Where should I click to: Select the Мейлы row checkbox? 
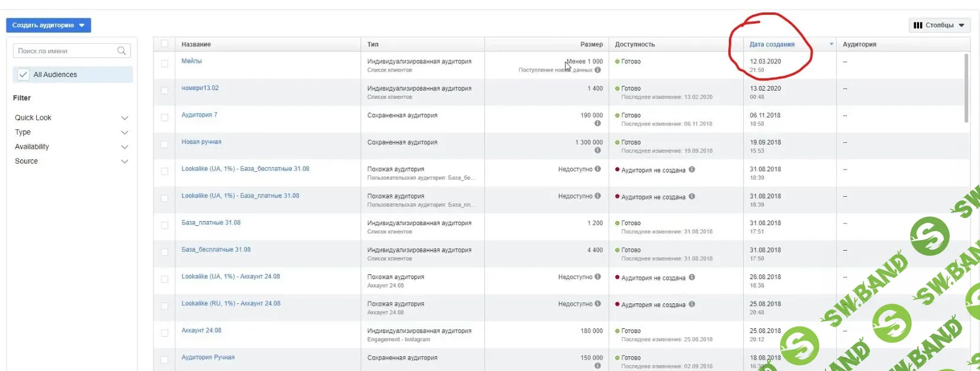(165, 64)
